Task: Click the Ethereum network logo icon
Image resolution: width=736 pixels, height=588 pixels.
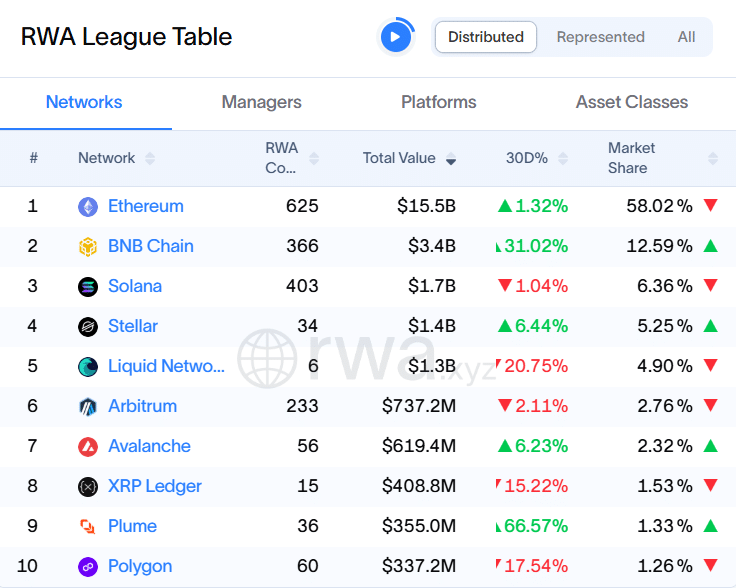Action: [88, 207]
